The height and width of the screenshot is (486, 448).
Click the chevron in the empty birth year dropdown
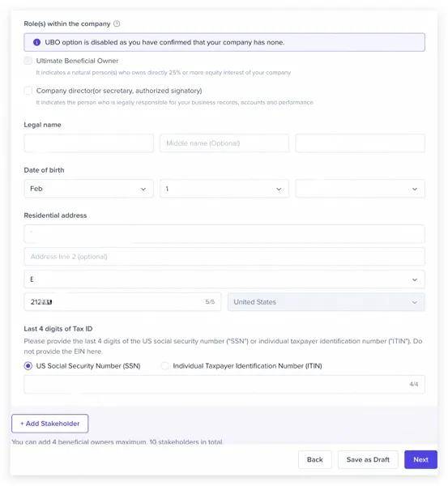coord(415,189)
